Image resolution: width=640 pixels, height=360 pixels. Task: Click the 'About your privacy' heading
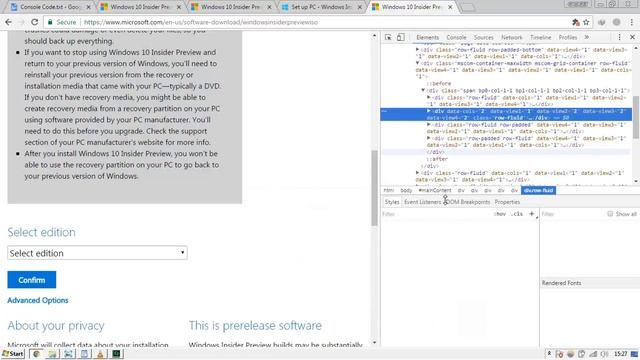click(56, 326)
